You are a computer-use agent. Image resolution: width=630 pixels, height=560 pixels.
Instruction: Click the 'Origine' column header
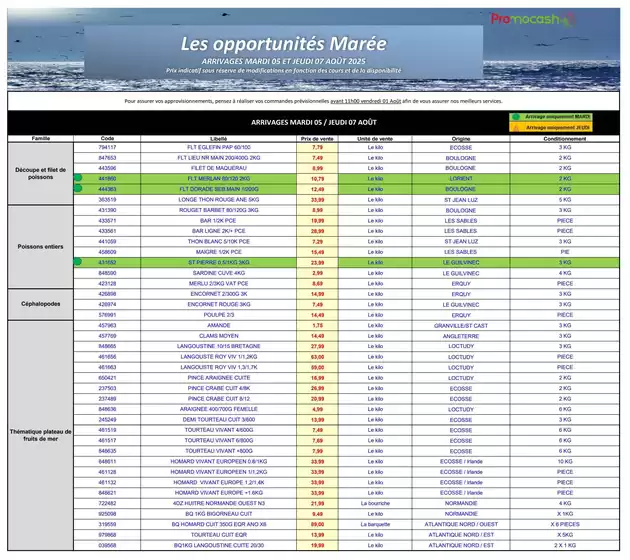click(x=461, y=139)
